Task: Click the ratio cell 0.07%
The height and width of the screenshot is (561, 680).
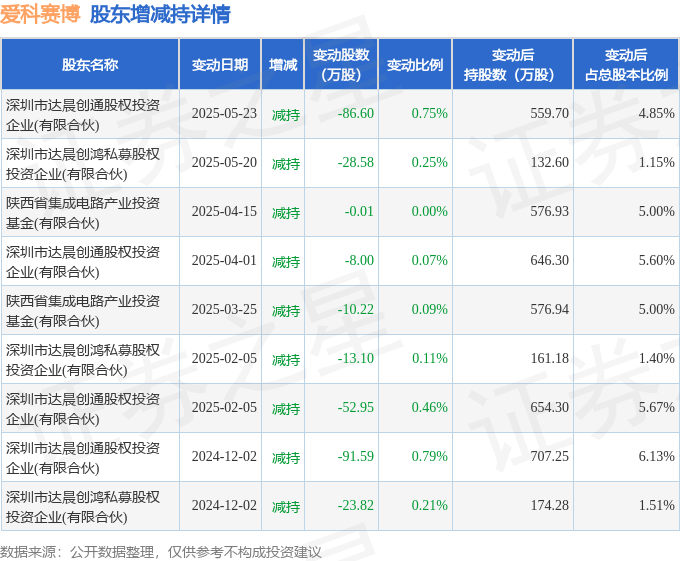Action: tap(429, 261)
